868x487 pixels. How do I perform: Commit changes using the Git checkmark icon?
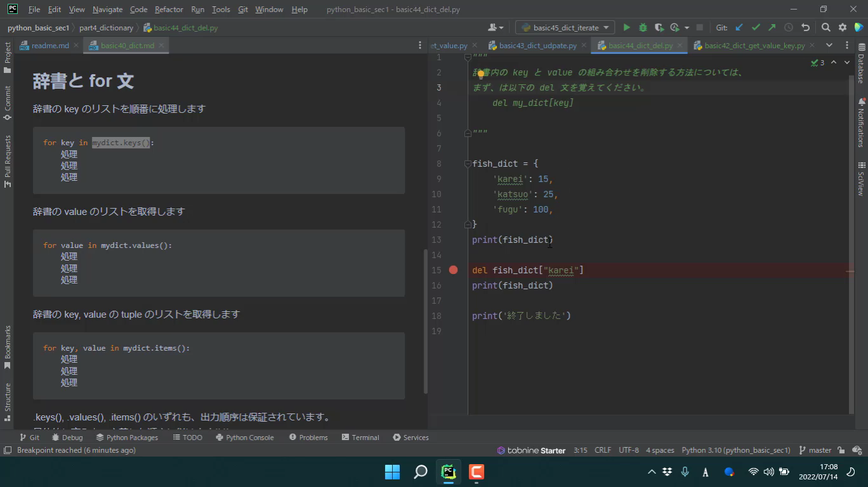click(756, 27)
